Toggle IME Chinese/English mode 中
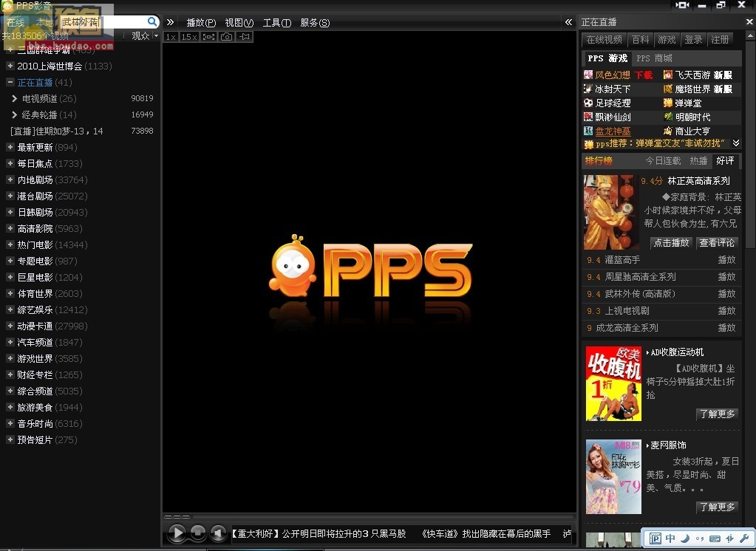 point(670,538)
